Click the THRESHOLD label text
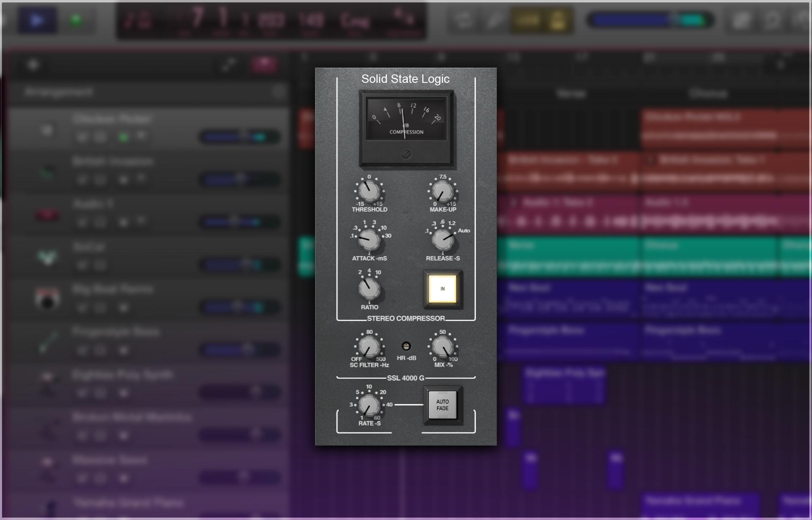This screenshot has height=520, width=812. [x=369, y=210]
